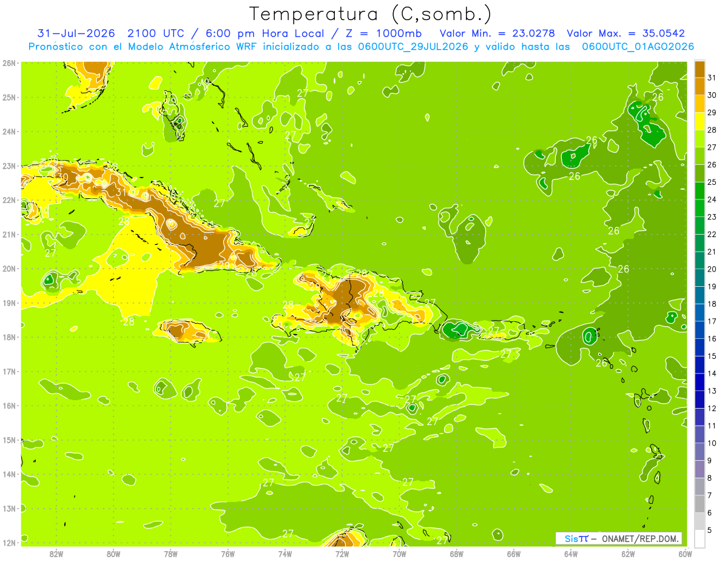
Task: Click the 19N latitude axis label
Action: coord(8,303)
